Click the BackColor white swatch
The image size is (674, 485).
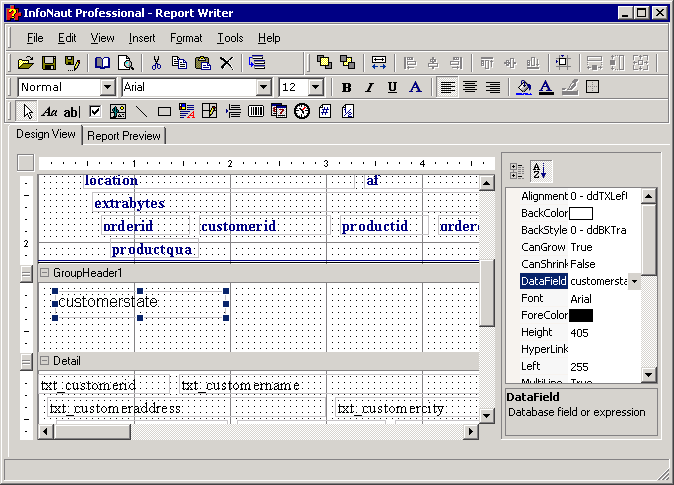[581, 213]
